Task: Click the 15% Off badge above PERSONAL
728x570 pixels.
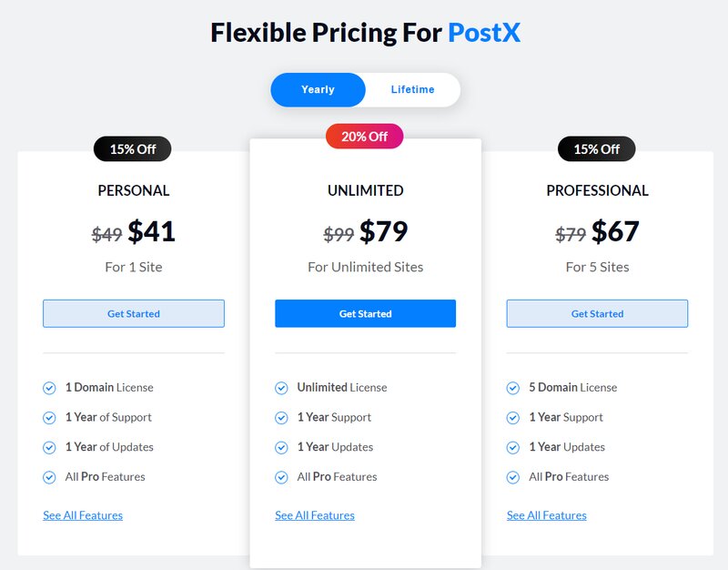Action: coord(133,148)
